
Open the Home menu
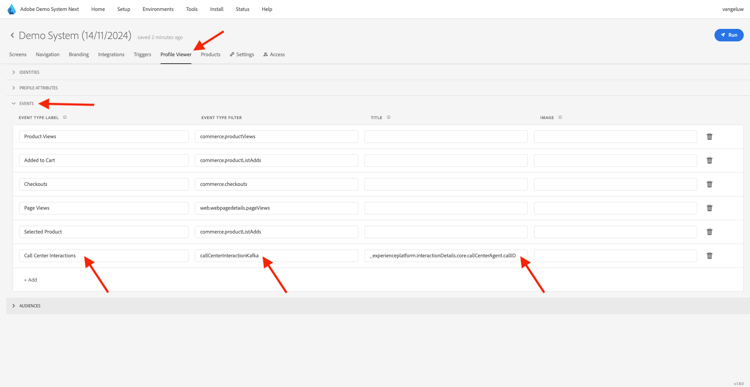pos(98,9)
